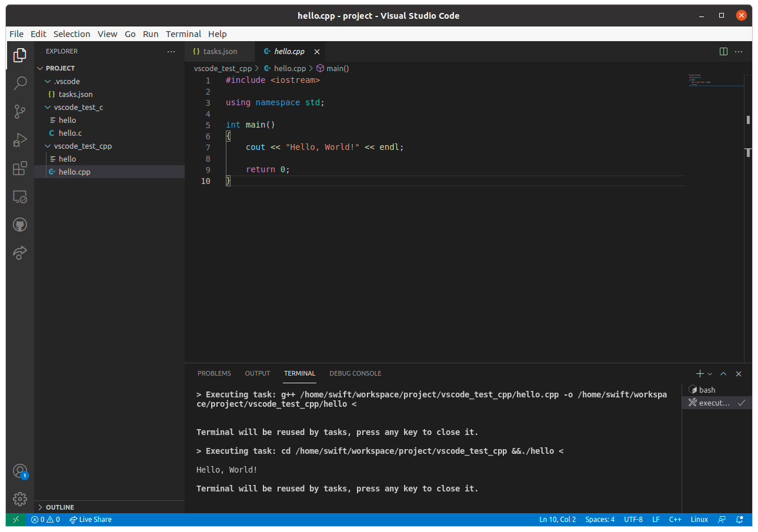Viewport: 758px width, 532px height.
Task: Open the Remote Explorer view
Action: tap(20, 197)
